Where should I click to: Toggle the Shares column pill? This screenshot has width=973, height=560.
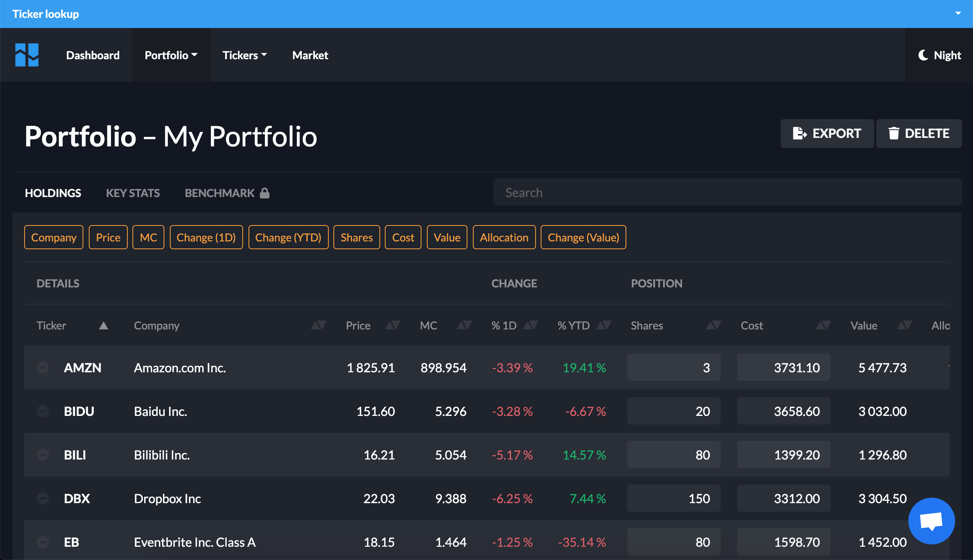point(356,237)
